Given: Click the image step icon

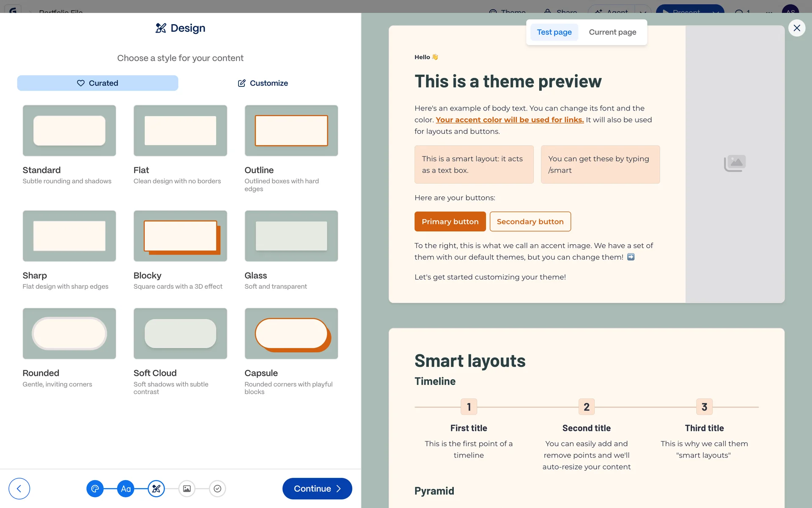Looking at the screenshot, I should click(187, 489).
